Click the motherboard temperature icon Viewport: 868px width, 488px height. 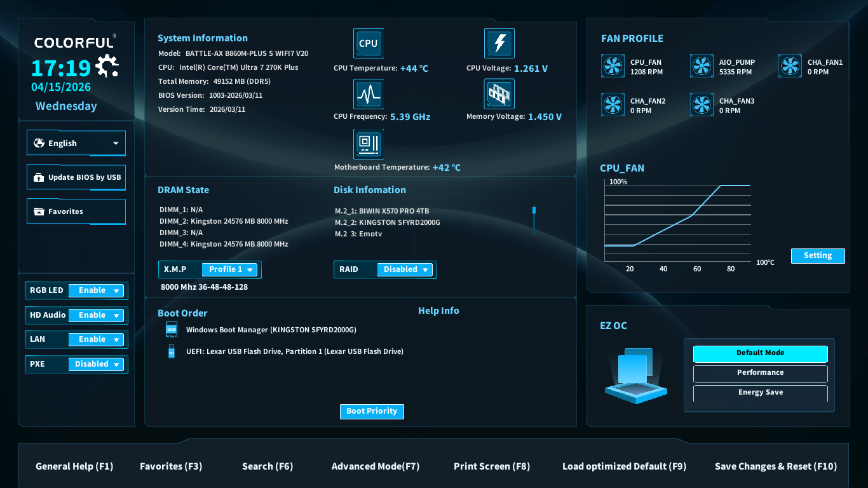tap(368, 144)
